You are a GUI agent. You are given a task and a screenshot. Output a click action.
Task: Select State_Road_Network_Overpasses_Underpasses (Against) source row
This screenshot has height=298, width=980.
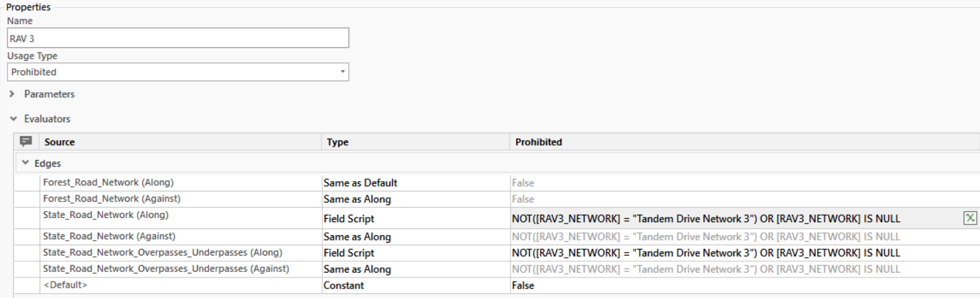point(166,269)
